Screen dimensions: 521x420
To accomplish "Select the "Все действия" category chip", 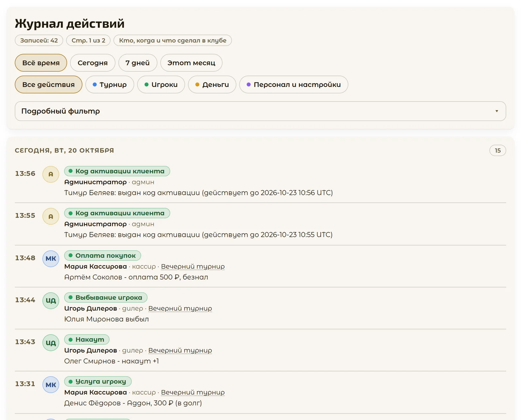I will tap(49, 84).
